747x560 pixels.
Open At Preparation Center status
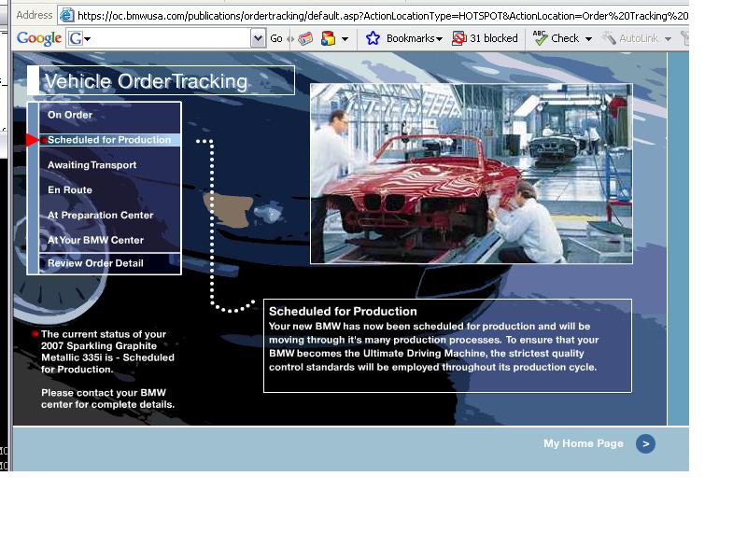(100, 216)
